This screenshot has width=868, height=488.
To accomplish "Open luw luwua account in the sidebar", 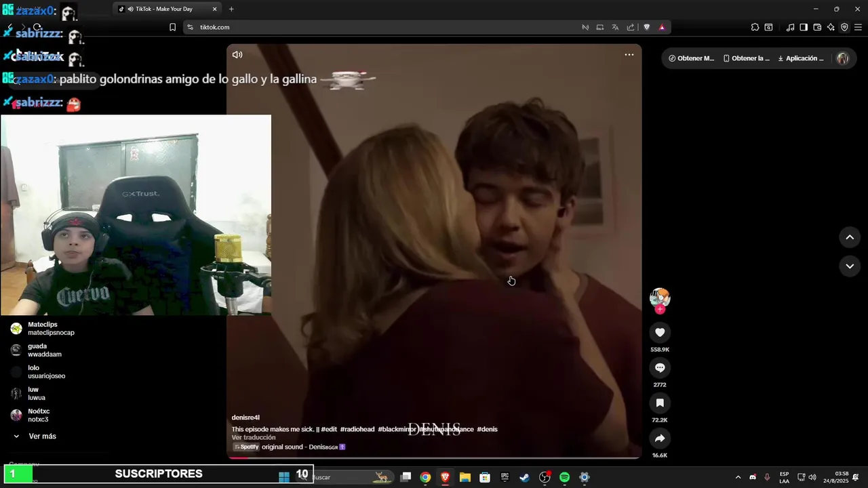I will [28, 394].
